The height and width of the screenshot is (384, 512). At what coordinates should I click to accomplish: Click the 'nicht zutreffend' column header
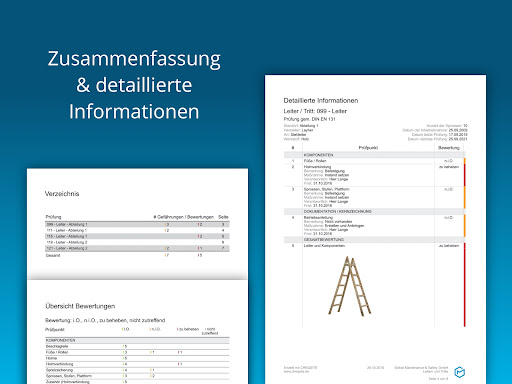pyautogui.click(x=210, y=331)
